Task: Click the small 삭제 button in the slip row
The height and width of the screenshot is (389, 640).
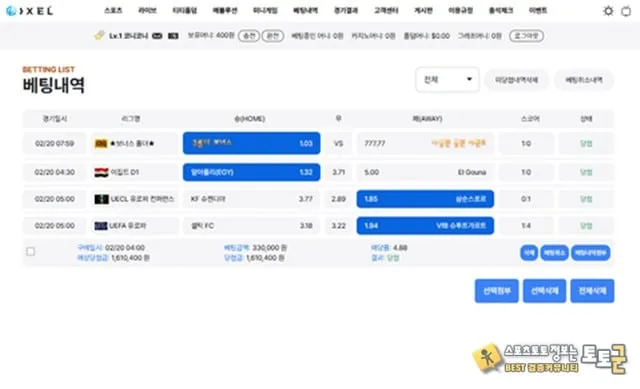Action: pos(529,253)
